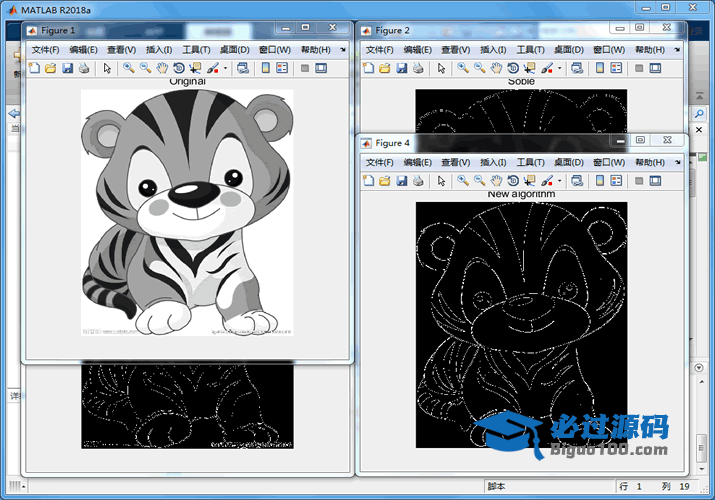
Task: Click Zoom Out tool in Figure 2
Action: click(x=480, y=68)
